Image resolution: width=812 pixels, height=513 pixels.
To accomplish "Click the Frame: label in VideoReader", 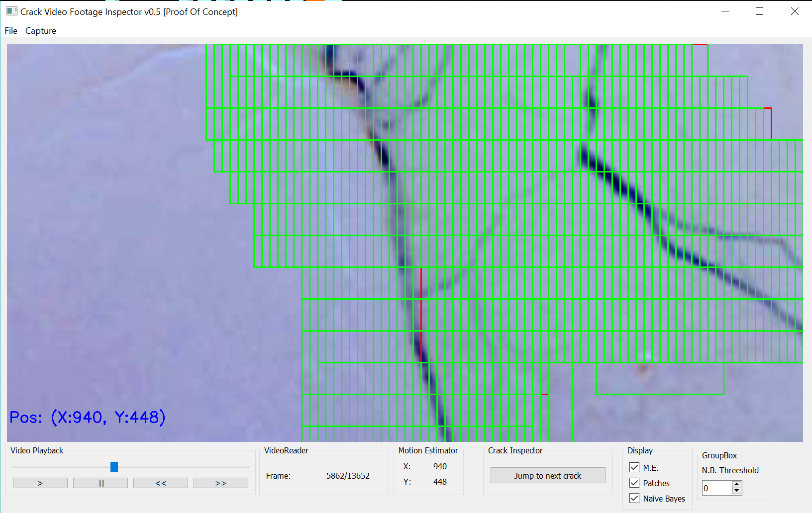I will click(x=278, y=476).
